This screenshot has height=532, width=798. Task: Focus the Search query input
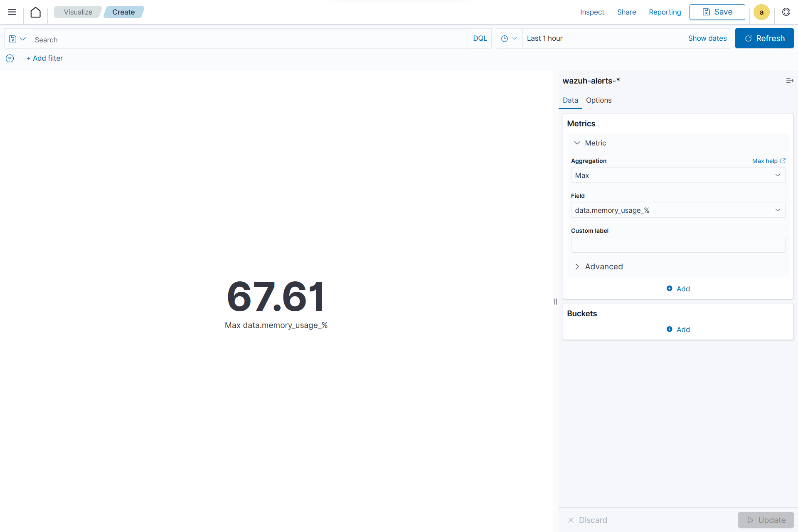tap(249, 39)
